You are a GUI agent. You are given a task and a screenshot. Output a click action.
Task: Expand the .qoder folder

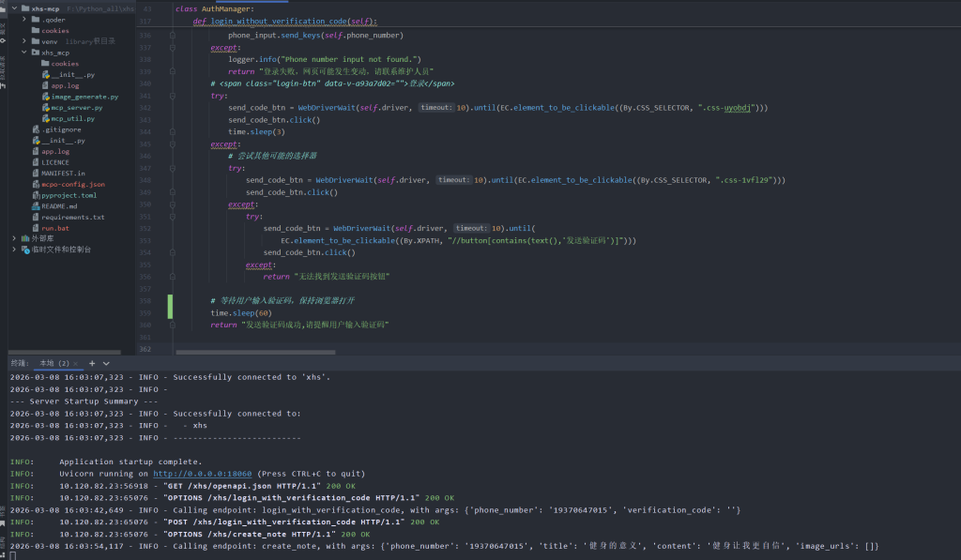point(24,19)
